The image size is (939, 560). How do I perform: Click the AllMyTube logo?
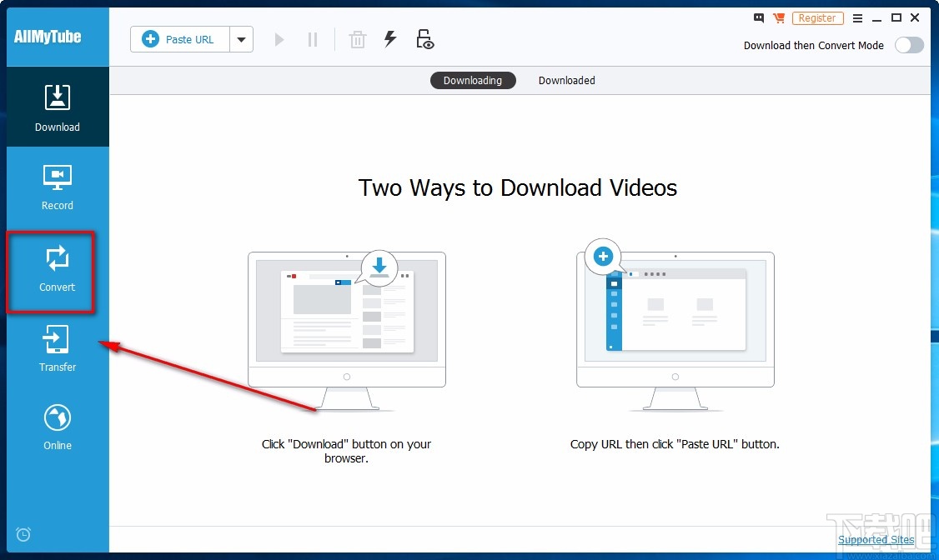tap(48, 37)
